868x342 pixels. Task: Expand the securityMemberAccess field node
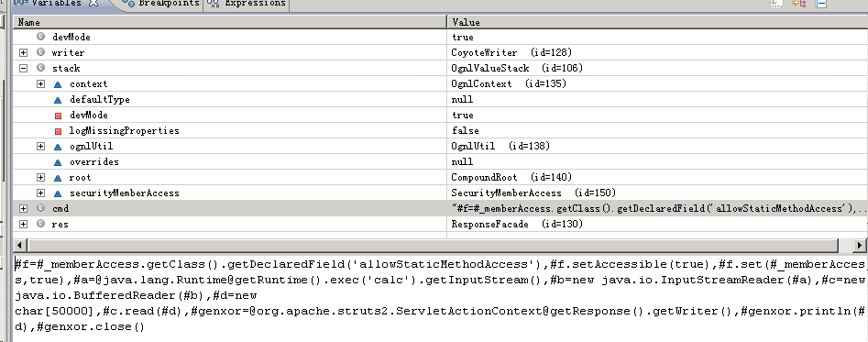pos(41,193)
